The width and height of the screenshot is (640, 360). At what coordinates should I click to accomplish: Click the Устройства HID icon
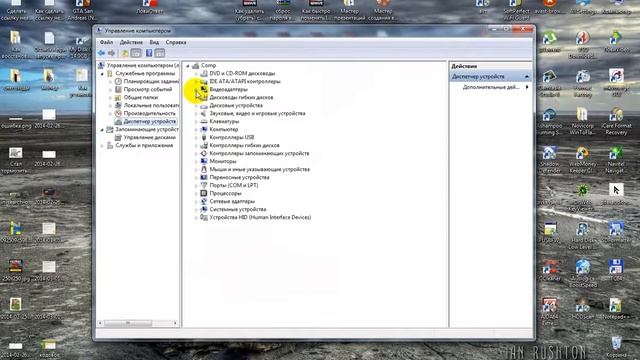(x=204, y=217)
